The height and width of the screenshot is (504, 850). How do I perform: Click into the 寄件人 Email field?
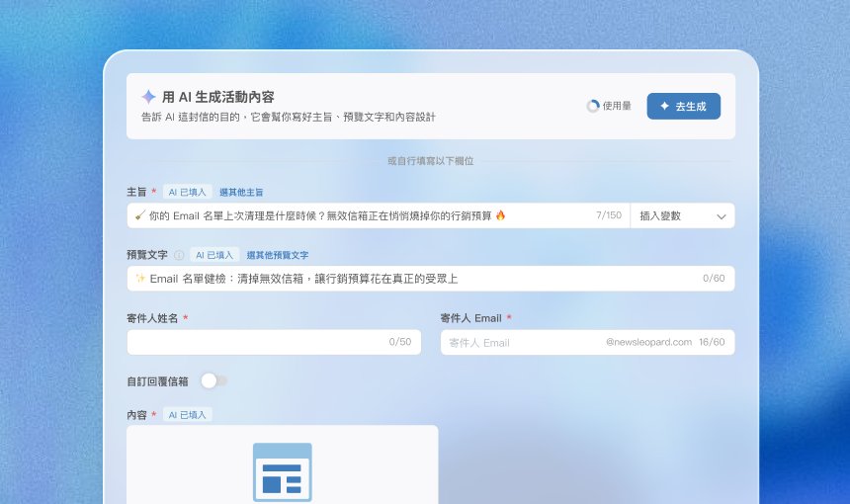tap(588, 342)
